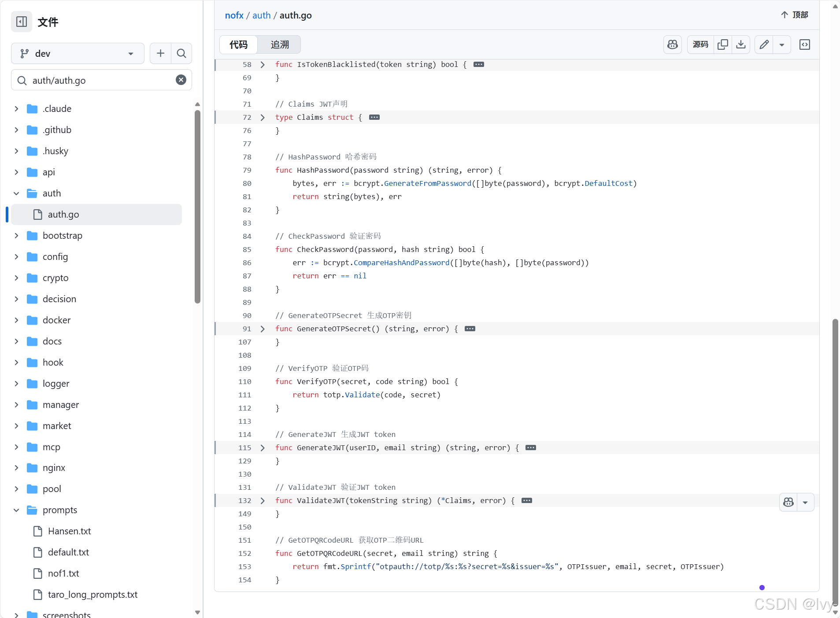Switch to the 追溯 blame tab

point(279,44)
